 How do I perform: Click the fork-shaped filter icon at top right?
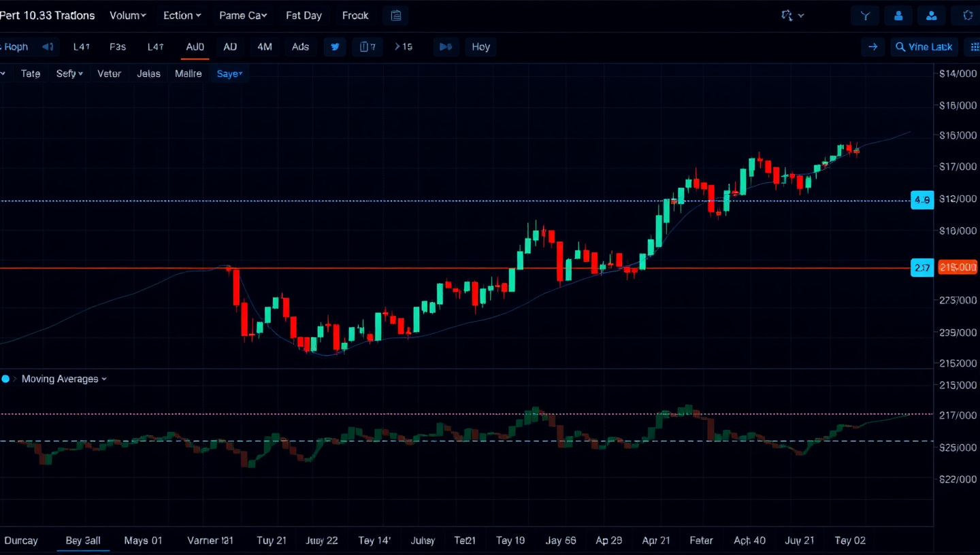(865, 16)
